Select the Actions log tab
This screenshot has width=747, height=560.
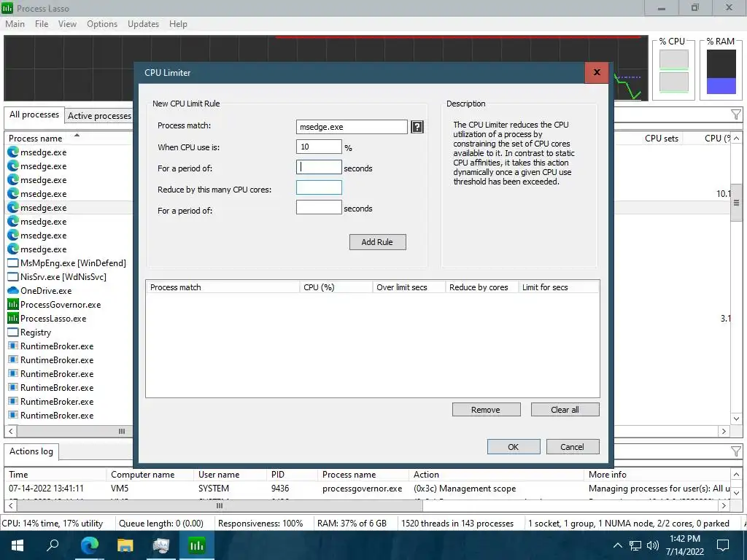(x=31, y=451)
